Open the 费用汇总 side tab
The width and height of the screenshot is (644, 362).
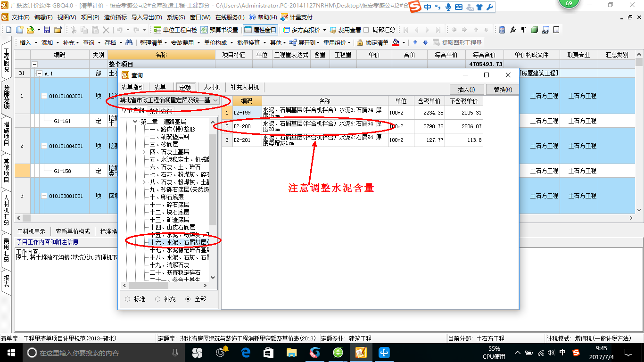pos(7,250)
